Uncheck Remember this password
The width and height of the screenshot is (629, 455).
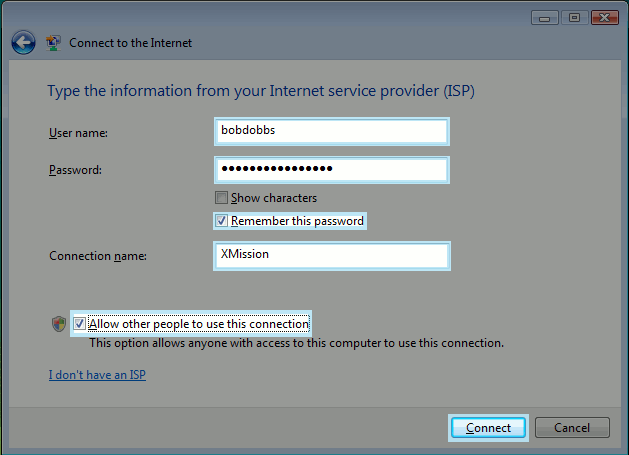tap(222, 220)
